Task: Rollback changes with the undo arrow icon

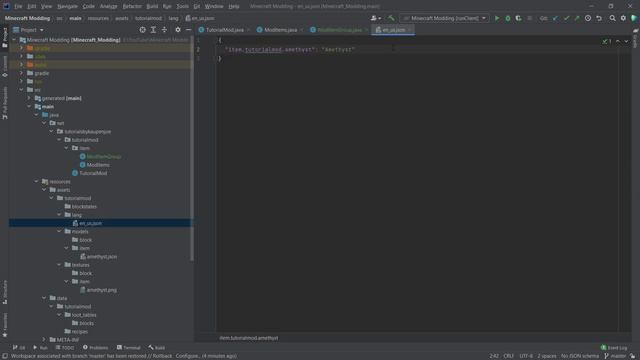Action: (x=599, y=18)
